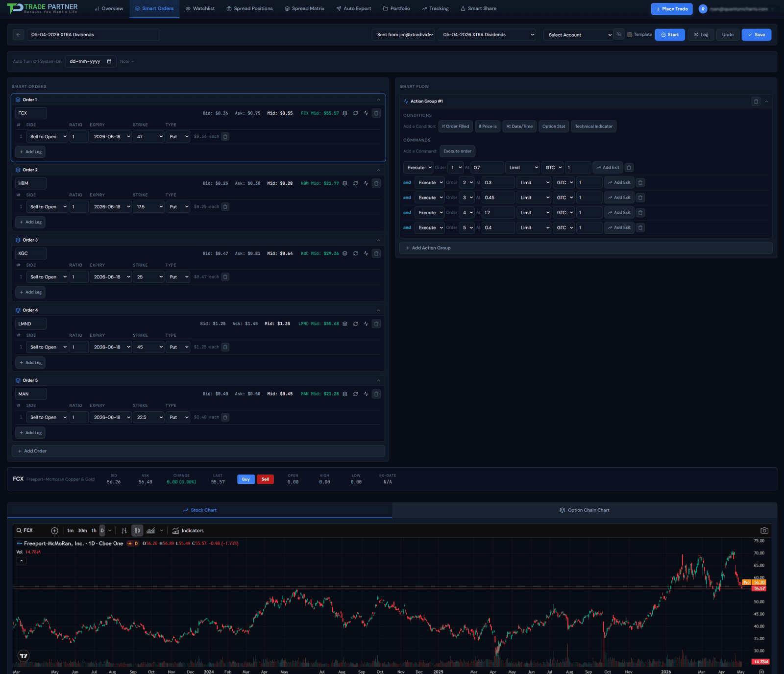Open the Select Account dropdown
The width and height of the screenshot is (784, 674).
click(578, 35)
